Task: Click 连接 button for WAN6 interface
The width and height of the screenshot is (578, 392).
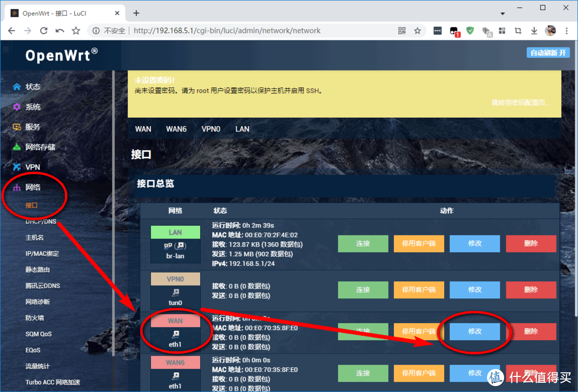Action: tap(363, 373)
